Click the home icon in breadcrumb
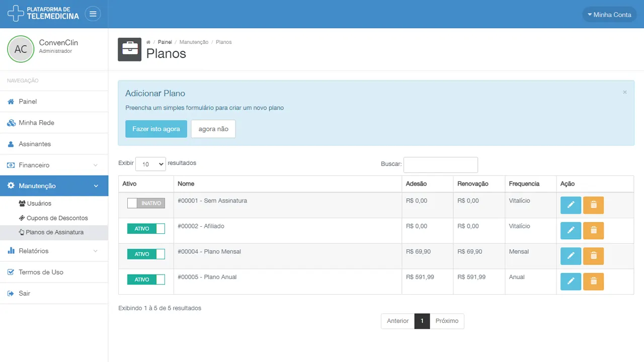 tap(148, 42)
